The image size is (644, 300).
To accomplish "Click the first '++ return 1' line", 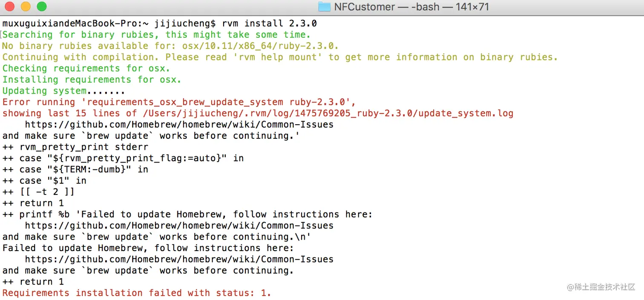I will pyautogui.click(x=33, y=203).
